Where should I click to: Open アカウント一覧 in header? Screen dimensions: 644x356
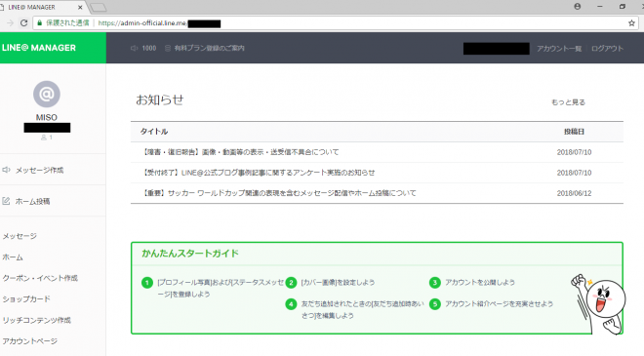coord(559,49)
